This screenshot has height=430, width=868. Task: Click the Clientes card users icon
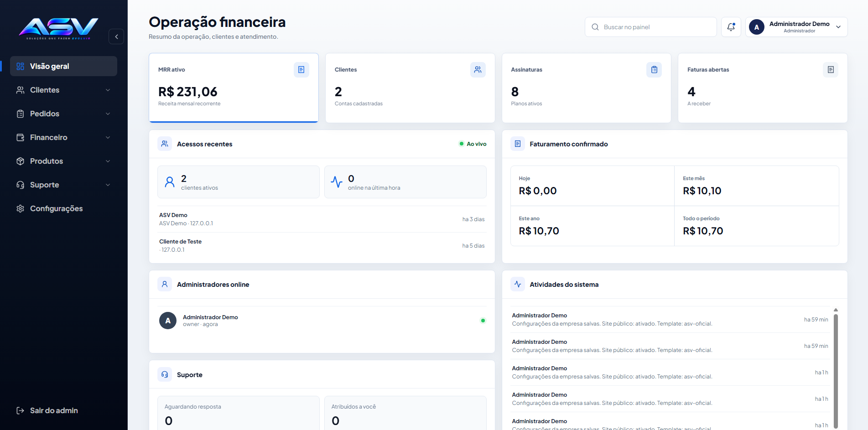pos(478,70)
